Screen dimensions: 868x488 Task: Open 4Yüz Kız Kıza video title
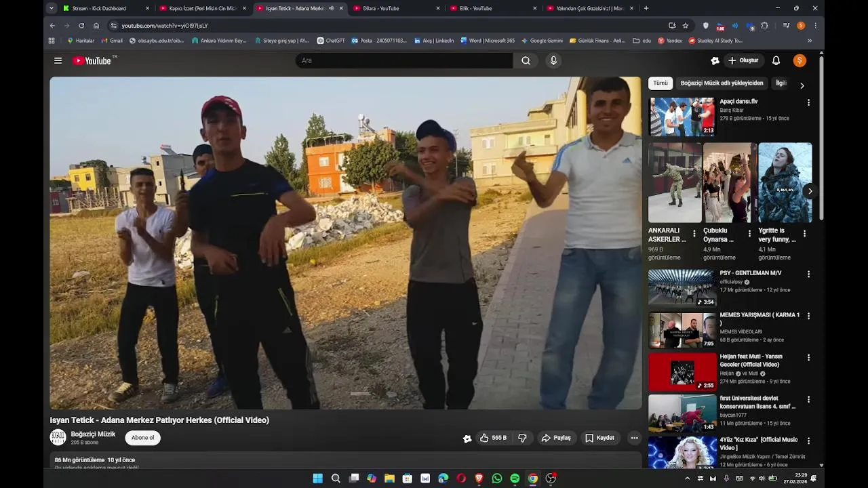pos(759,444)
